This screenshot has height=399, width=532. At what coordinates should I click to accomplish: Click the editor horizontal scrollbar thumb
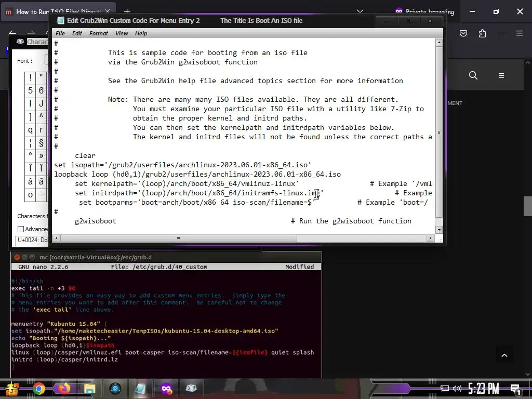point(179,238)
